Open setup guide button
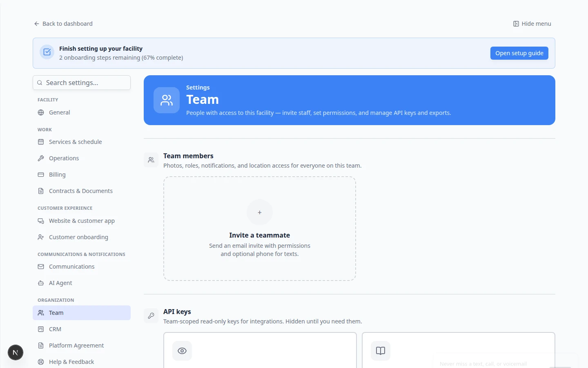Image resolution: width=588 pixels, height=368 pixels. [519, 53]
